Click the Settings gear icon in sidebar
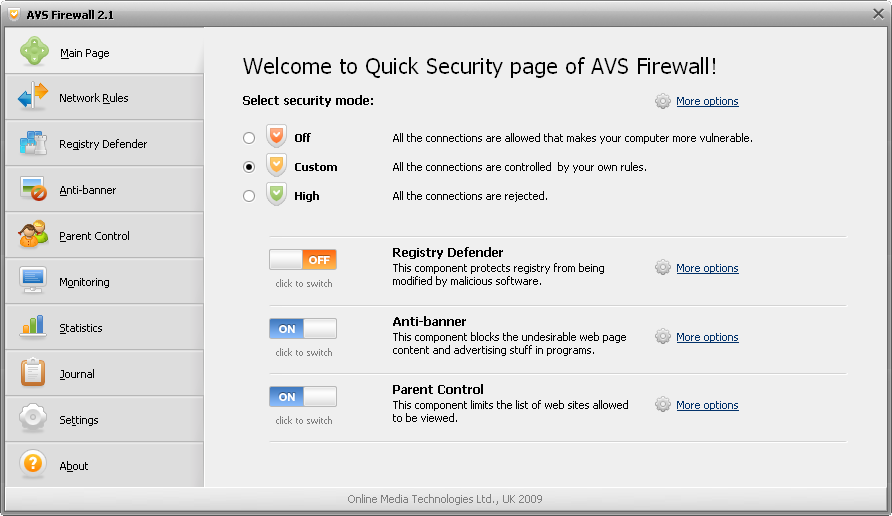Viewport: 892px width, 516px height. click(33, 419)
